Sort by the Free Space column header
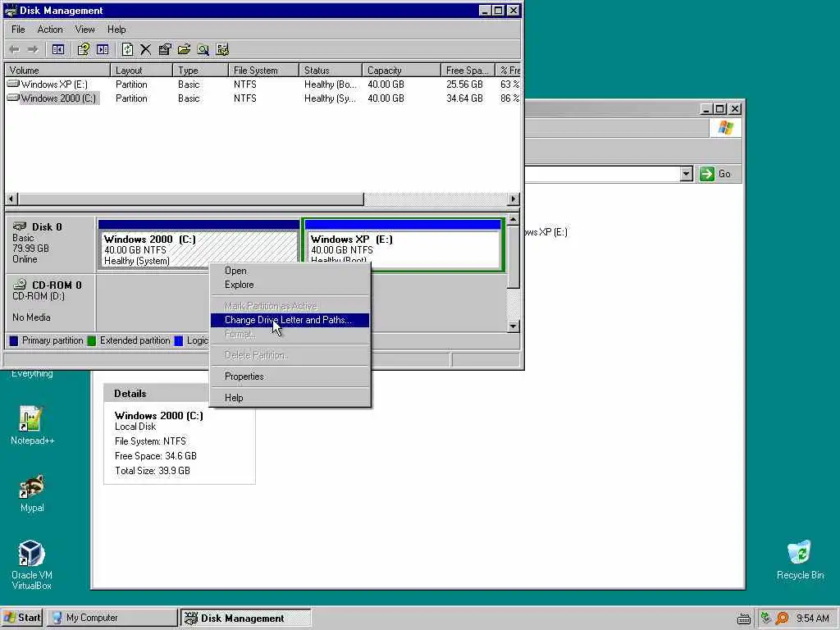The width and height of the screenshot is (840, 630). point(468,71)
